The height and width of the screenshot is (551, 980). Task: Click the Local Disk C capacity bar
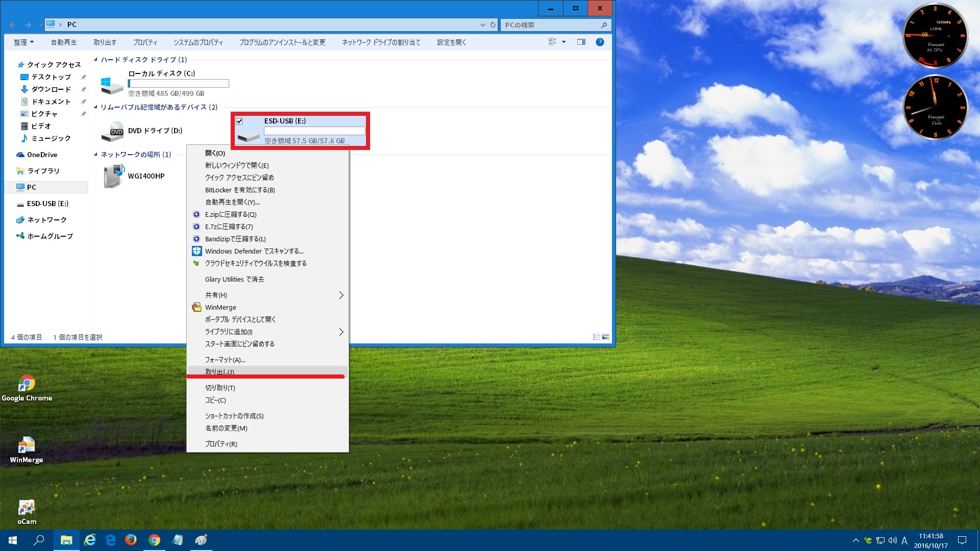pos(178,83)
